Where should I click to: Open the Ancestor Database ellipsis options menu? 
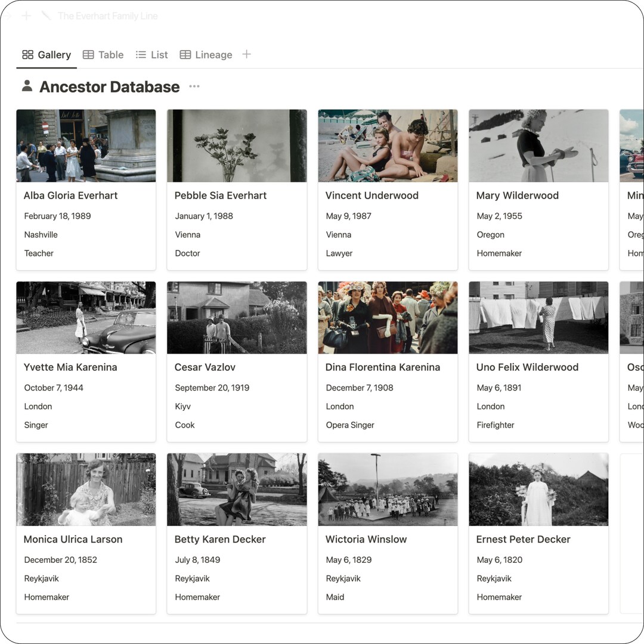pos(194,86)
